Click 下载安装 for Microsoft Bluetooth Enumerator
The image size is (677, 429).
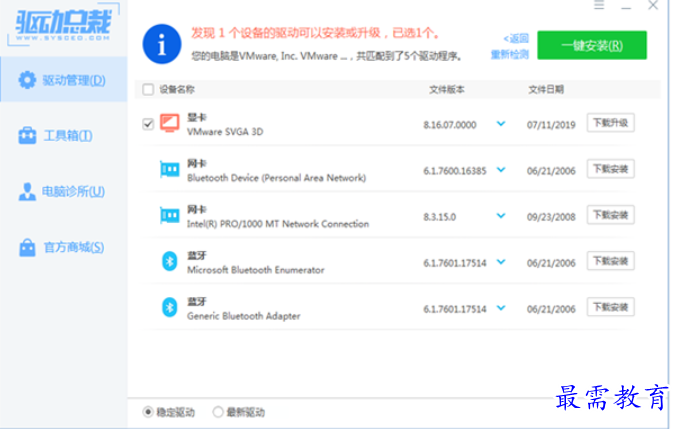tap(611, 261)
